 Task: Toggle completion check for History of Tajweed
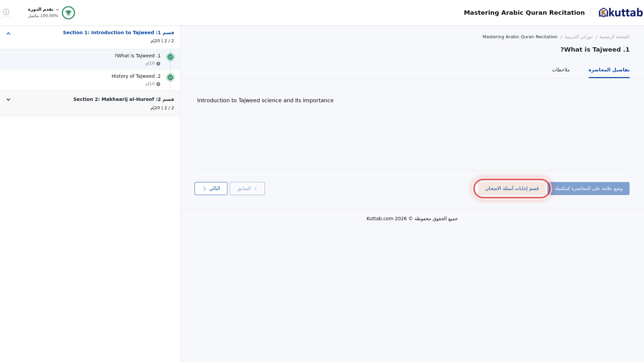pyautogui.click(x=170, y=77)
